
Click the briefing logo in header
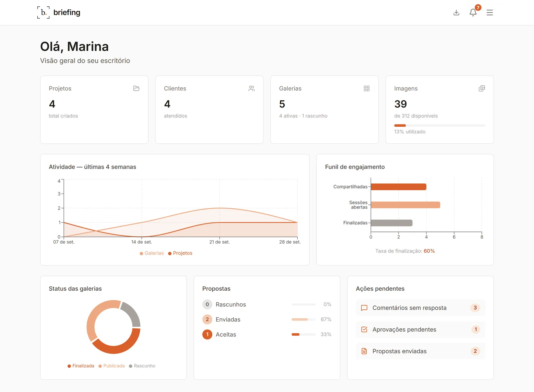[59, 12]
